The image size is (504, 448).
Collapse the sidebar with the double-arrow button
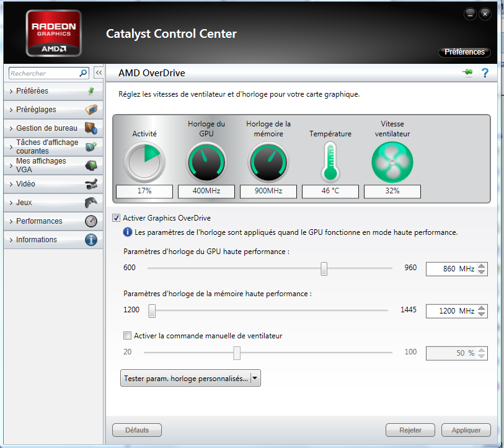click(x=99, y=72)
